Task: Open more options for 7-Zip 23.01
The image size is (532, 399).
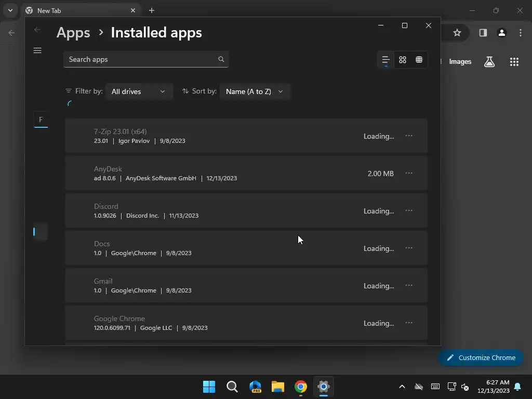Action: click(x=409, y=136)
